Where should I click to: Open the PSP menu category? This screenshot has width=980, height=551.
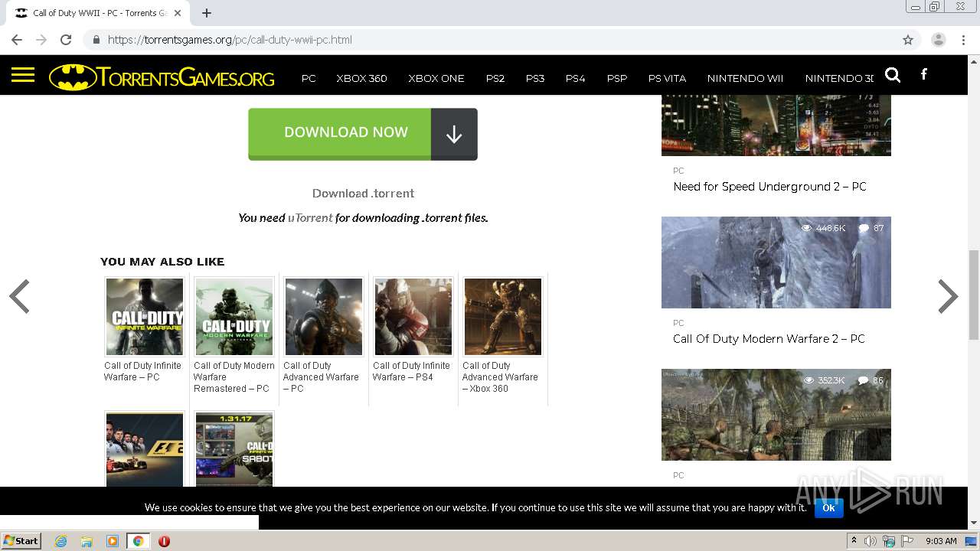click(x=617, y=78)
